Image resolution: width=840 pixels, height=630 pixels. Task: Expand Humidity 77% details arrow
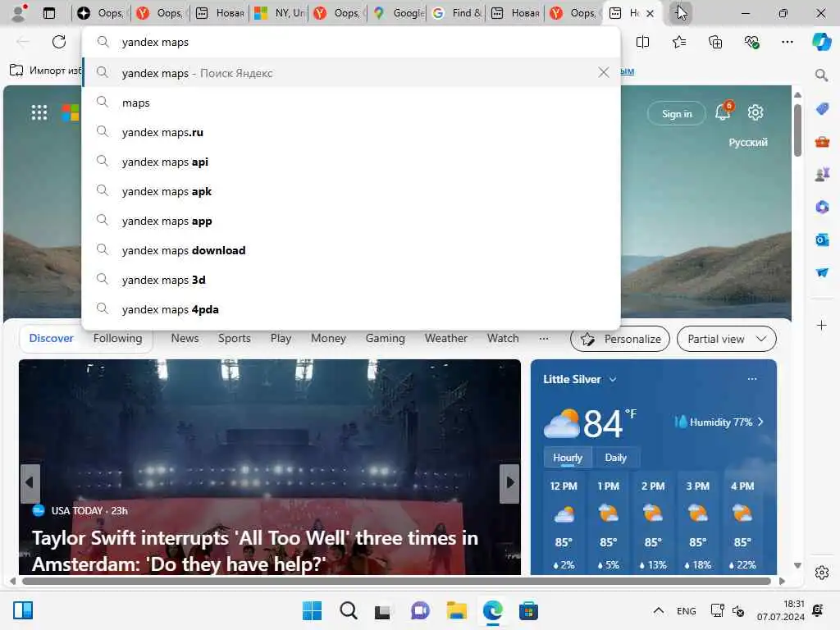pos(760,422)
